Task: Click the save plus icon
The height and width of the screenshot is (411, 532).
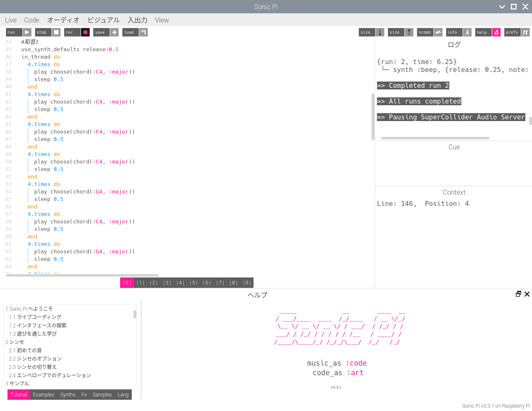Action: 114,32
